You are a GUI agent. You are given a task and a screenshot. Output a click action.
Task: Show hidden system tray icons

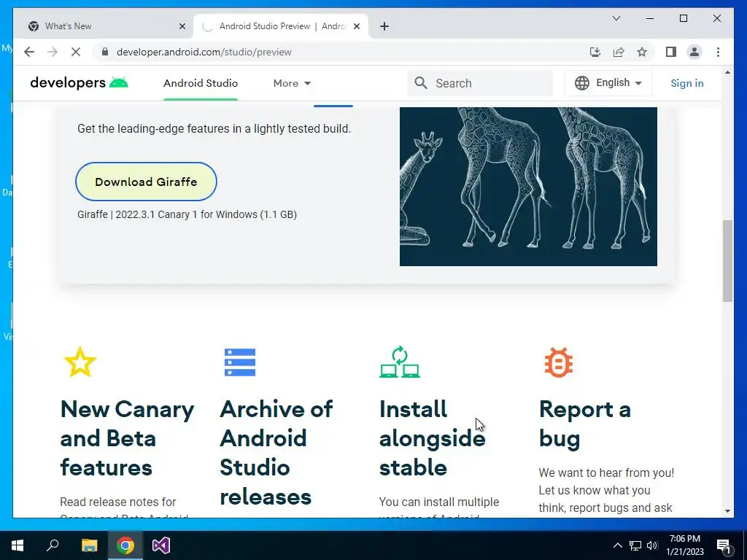(617, 545)
